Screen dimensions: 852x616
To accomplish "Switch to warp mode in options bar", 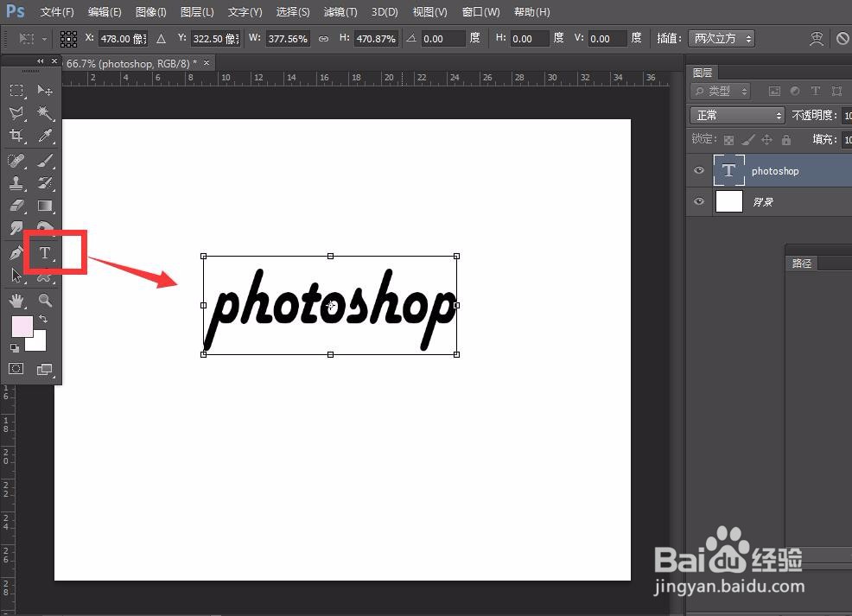I will pos(816,39).
